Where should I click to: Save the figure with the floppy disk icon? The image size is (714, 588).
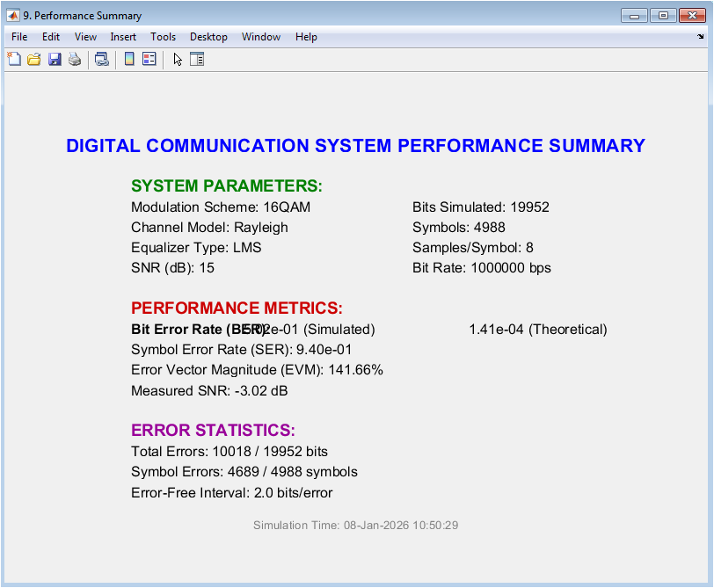click(55, 60)
